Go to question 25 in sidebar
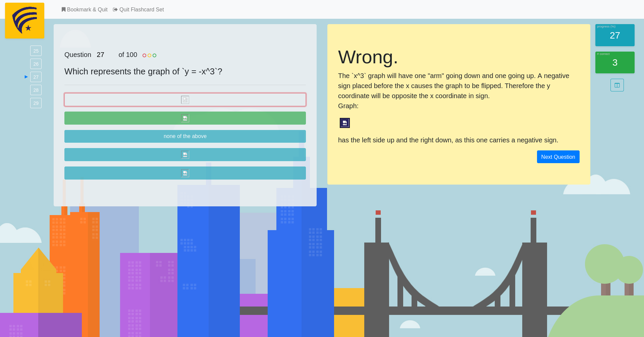This screenshot has width=644, height=337. [x=36, y=51]
